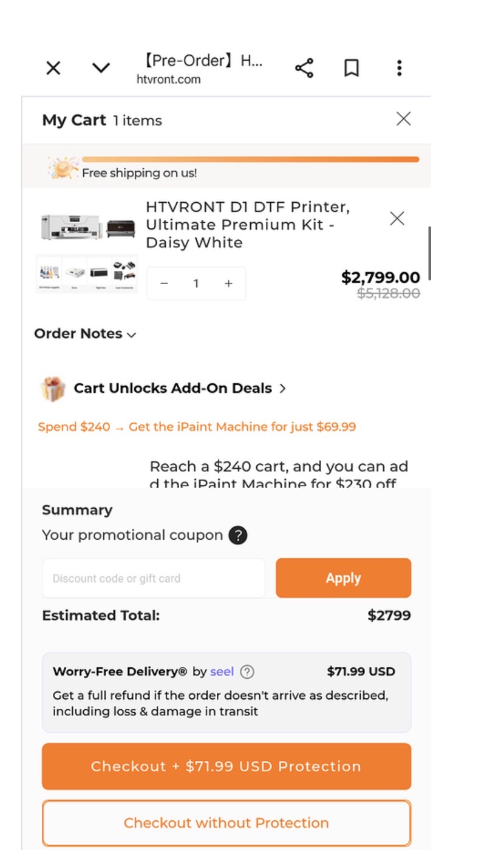504x850 pixels.
Task: Expand Order Notes section
Action: pyautogui.click(x=85, y=334)
